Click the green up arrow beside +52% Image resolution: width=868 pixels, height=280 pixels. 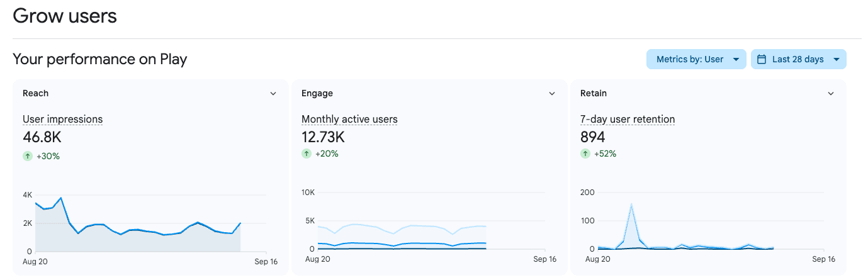pos(585,154)
